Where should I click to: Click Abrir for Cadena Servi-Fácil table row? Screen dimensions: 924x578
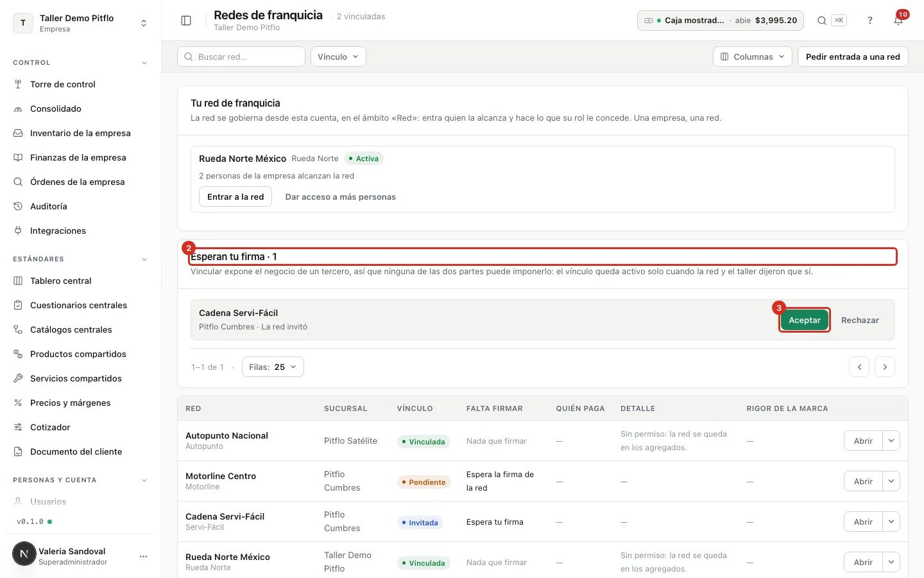pyautogui.click(x=863, y=521)
